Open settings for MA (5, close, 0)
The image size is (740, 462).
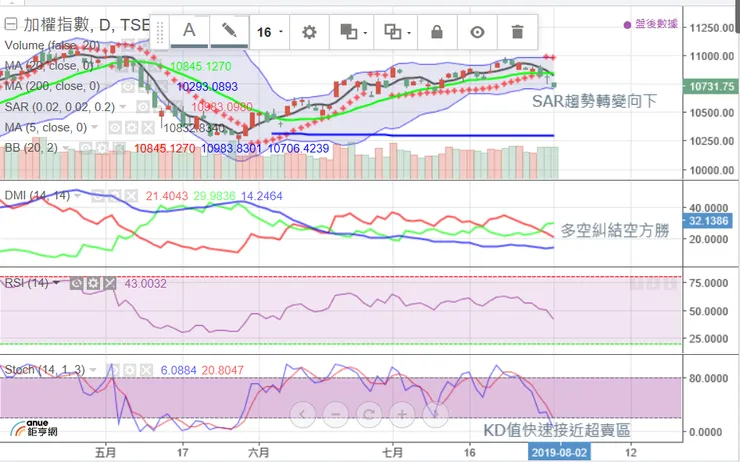131,127
